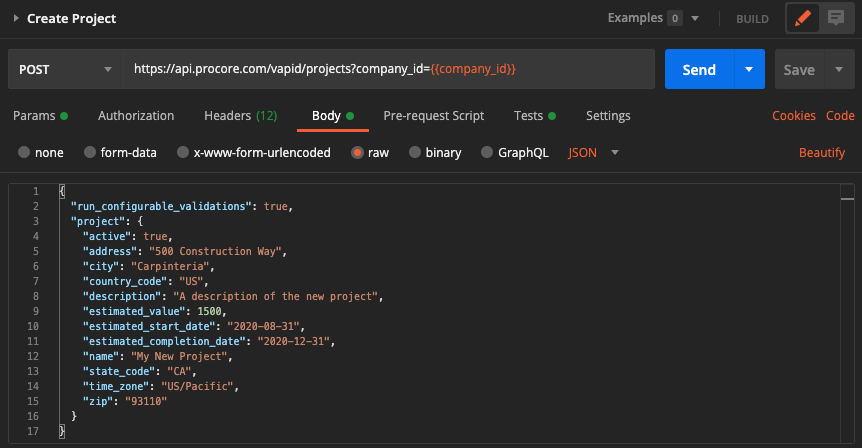
Task: Open the Examples dropdown arrow
Action: (695, 18)
